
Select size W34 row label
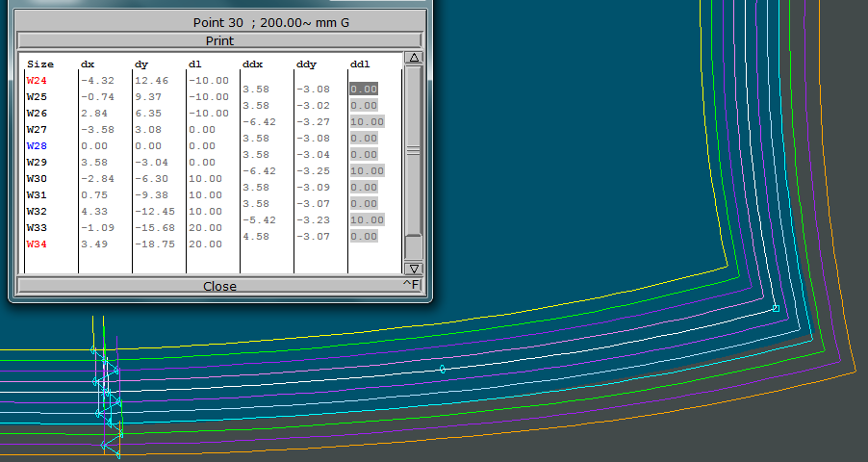[37, 244]
